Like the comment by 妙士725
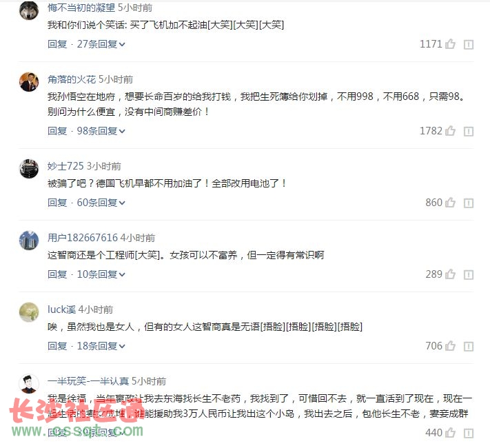490x448 pixels. tap(450, 203)
